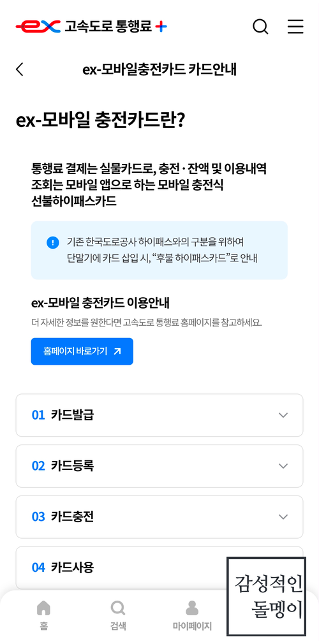Expand the 01 카드발급 chevron
The height and width of the screenshot is (644, 319).
point(283,415)
